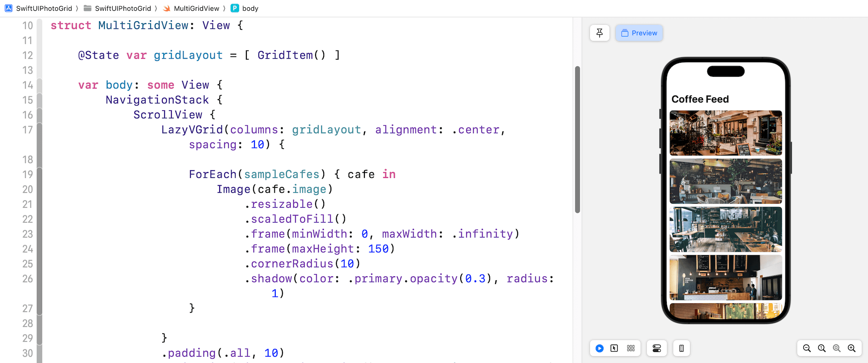Open canvas device settings toggles
The width and height of the screenshot is (868, 363).
pos(657,348)
